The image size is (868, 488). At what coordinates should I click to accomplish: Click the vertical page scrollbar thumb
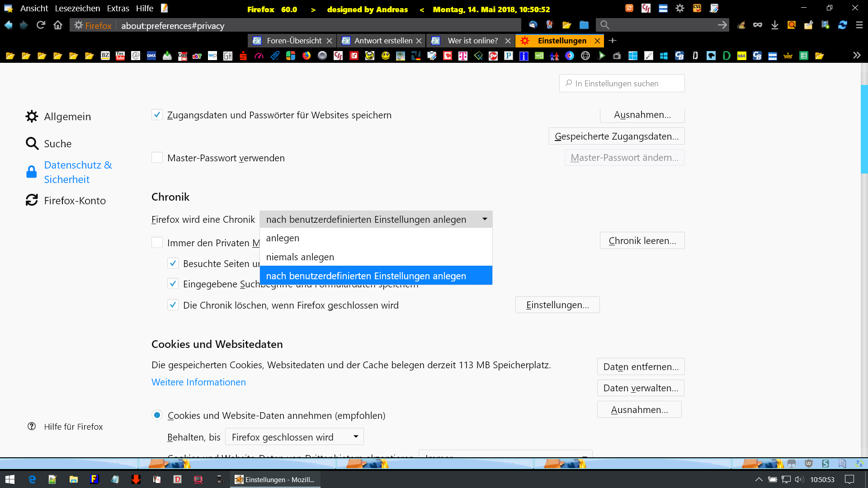[x=864, y=129]
